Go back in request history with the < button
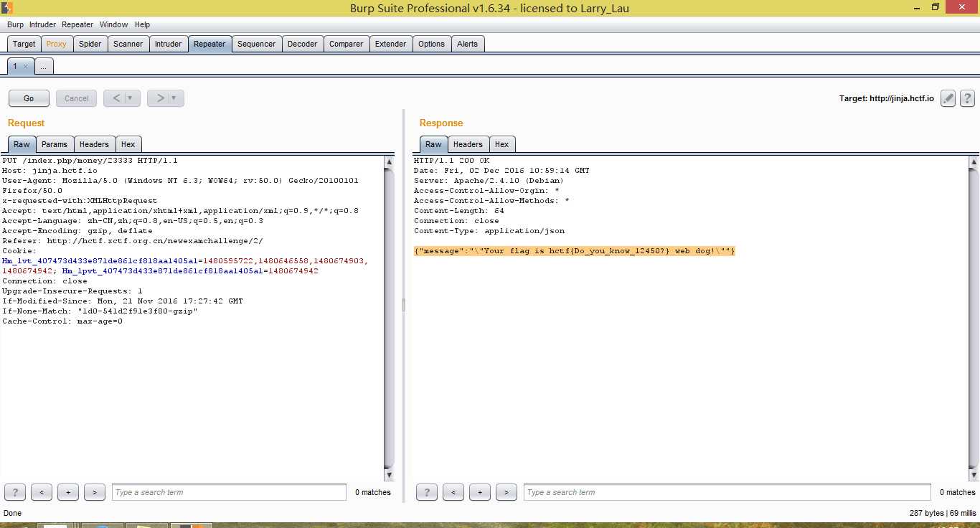Image resolution: width=980 pixels, height=528 pixels. tap(116, 98)
